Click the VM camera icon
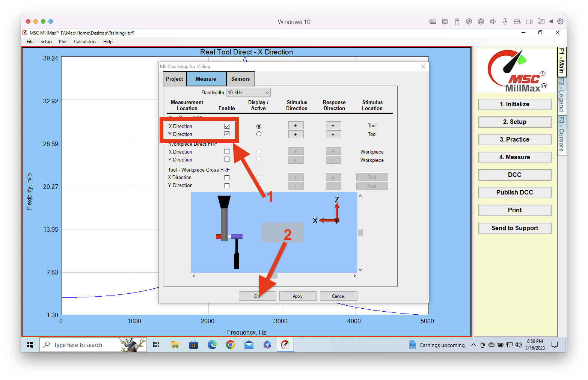 [x=529, y=22]
